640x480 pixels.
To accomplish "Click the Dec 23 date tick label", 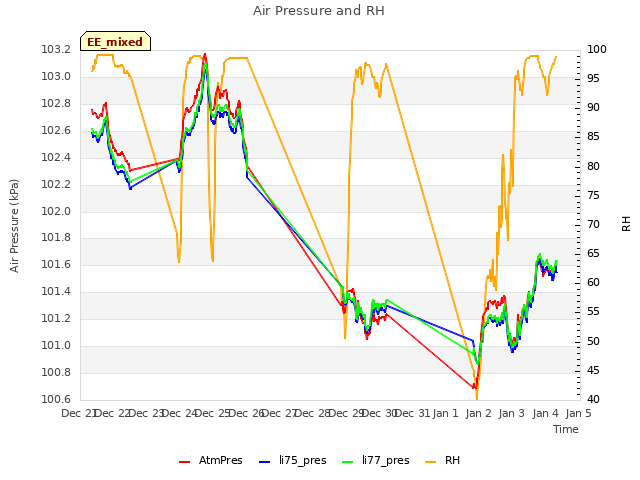I will (146, 413).
